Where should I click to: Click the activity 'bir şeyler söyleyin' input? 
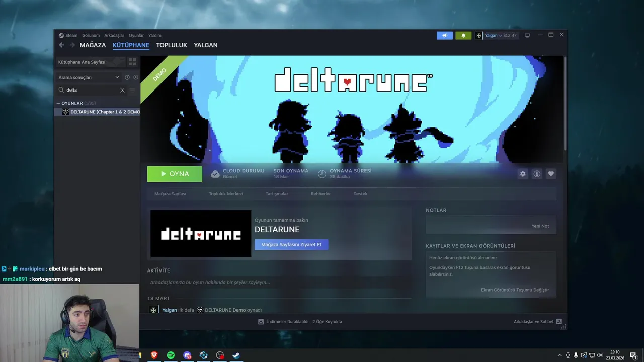279,282
